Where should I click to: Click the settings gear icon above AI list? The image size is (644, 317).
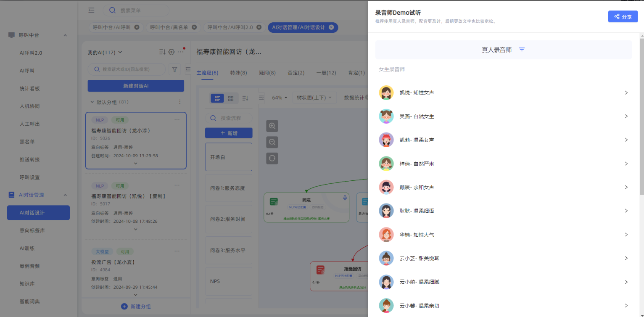tap(172, 52)
